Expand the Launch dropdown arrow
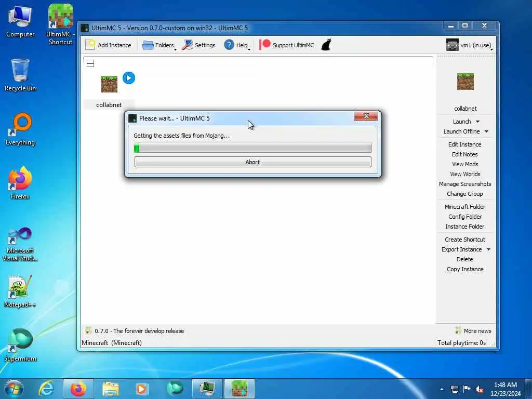 coord(478,122)
